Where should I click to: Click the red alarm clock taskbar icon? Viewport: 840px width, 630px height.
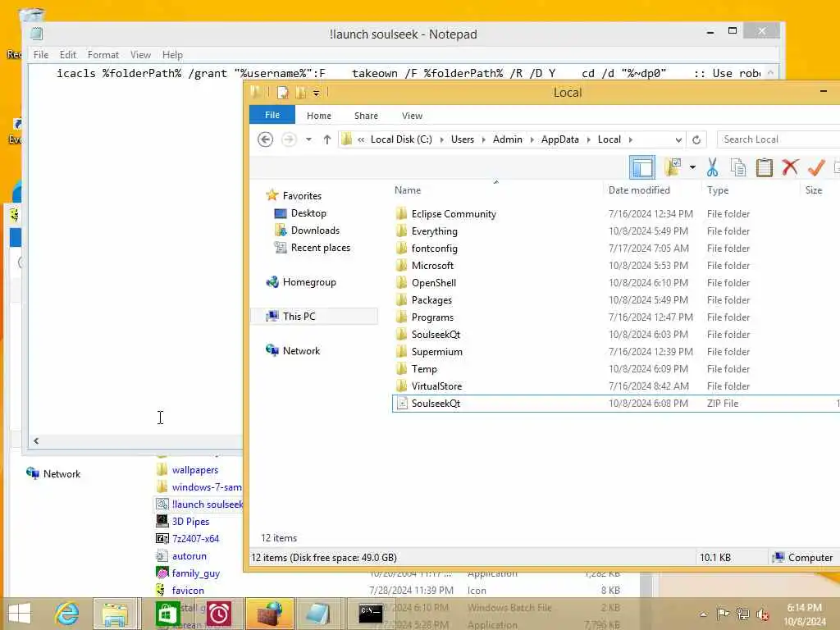pyautogui.click(x=219, y=614)
